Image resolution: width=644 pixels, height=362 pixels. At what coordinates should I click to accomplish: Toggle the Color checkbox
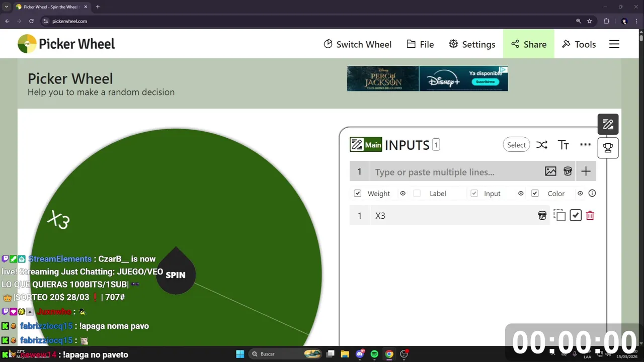pyautogui.click(x=535, y=193)
